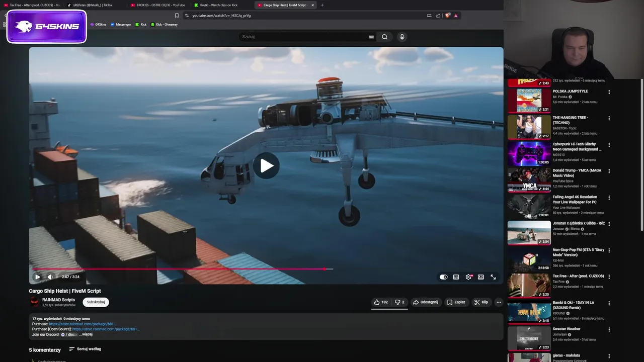Open THE HANGING TREE (TECHNO) thumbnail

point(529,127)
